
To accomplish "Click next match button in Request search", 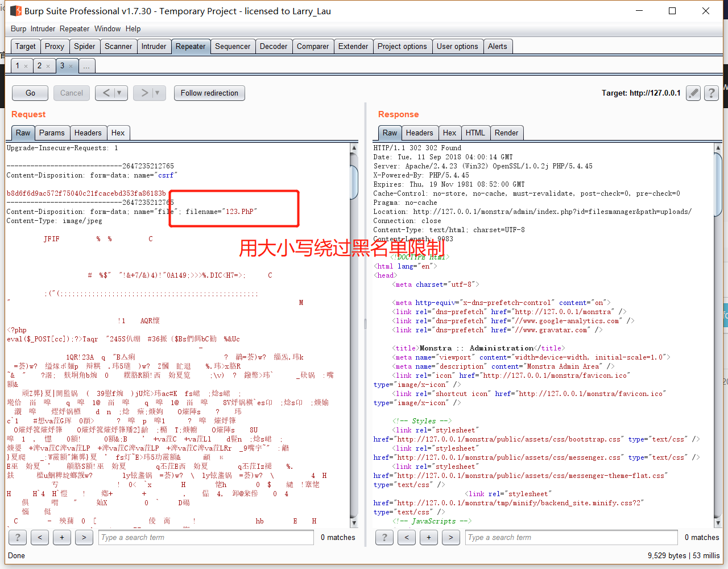I will point(84,537).
